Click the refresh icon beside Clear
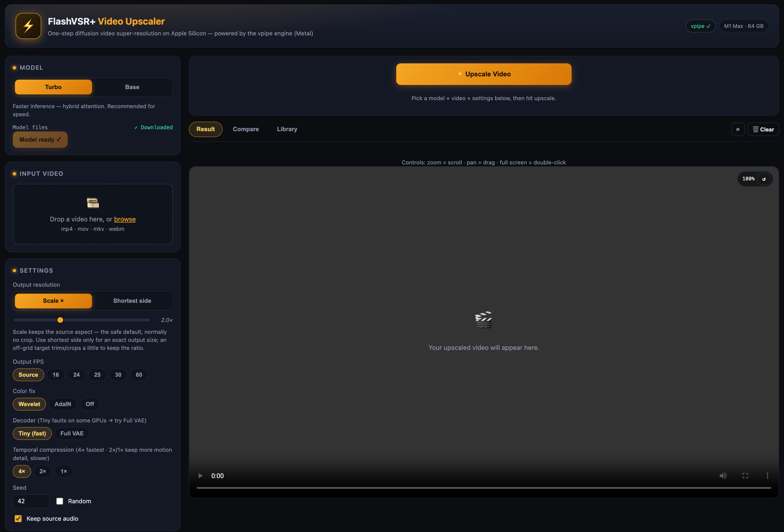 [738, 129]
